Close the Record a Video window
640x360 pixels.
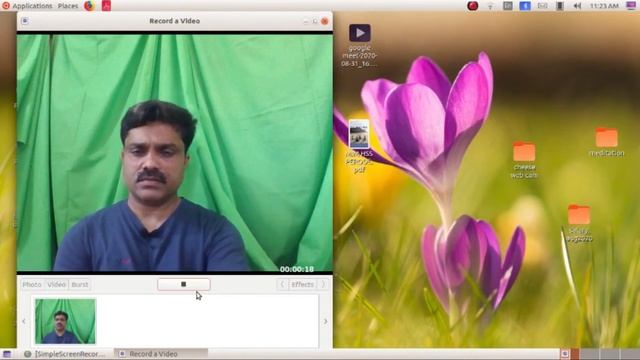click(x=325, y=21)
